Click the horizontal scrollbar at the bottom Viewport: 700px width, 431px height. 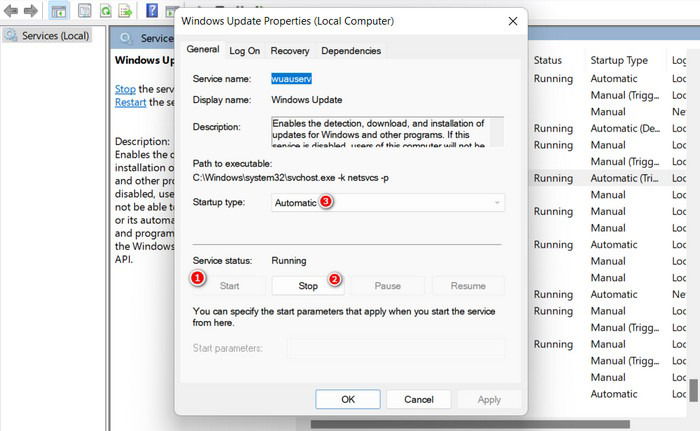470,423
